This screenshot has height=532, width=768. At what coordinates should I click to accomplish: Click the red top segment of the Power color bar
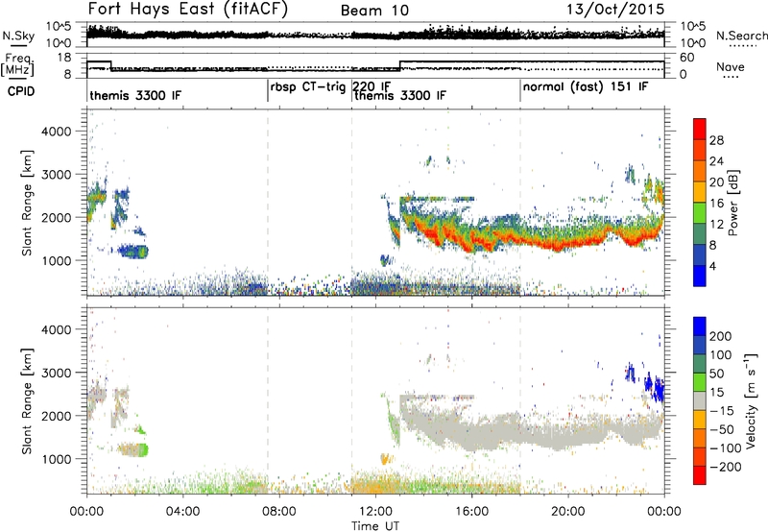tap(700, 129)
